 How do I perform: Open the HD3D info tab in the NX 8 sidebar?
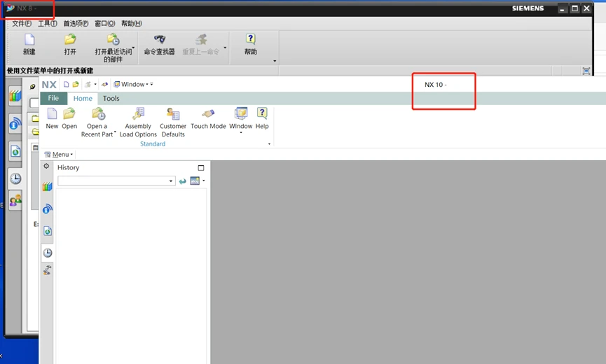(x=15, y=123)
